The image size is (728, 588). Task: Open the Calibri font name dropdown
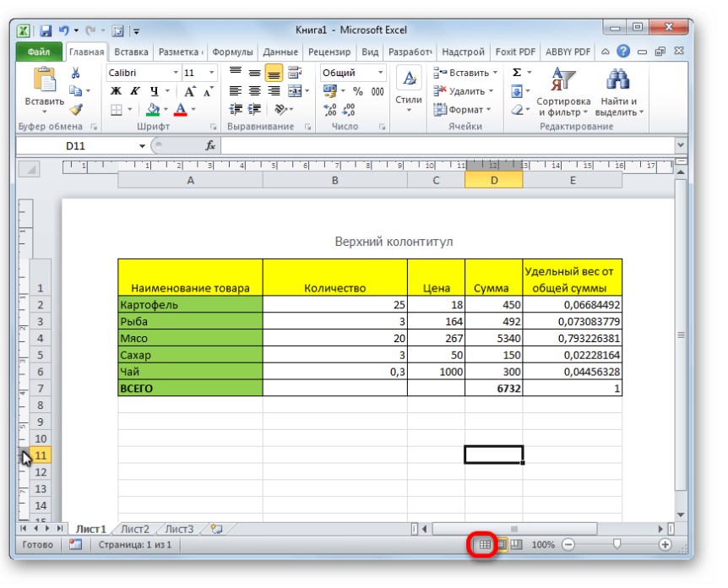[x=176, y=73]
